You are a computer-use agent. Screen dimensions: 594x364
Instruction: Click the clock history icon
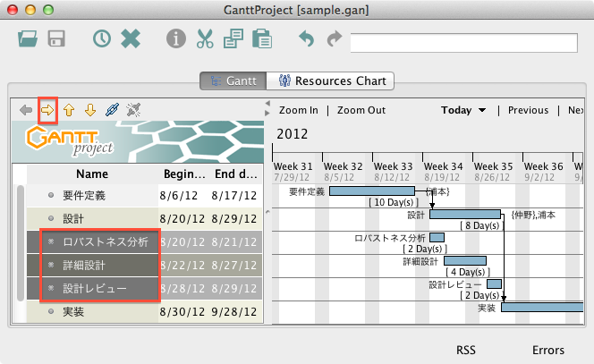102,39
